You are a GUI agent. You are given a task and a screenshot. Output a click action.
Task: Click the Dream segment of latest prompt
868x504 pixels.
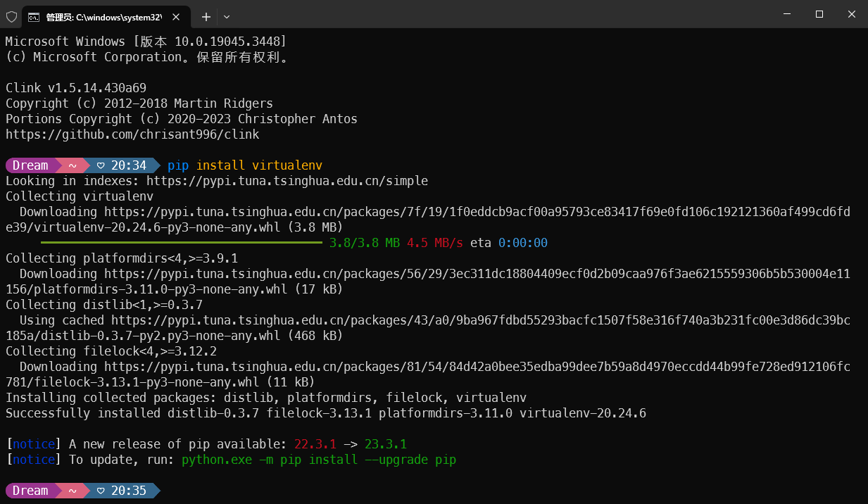[30, 491]
